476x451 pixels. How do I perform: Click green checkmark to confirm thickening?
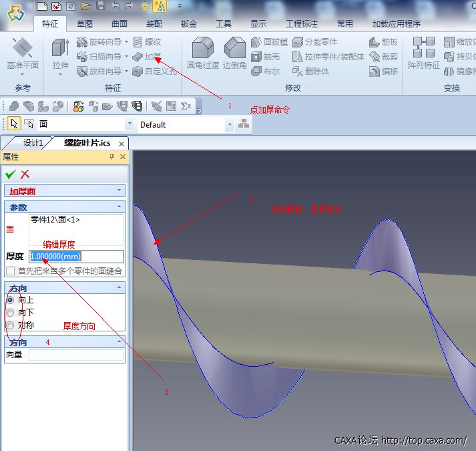10,174
